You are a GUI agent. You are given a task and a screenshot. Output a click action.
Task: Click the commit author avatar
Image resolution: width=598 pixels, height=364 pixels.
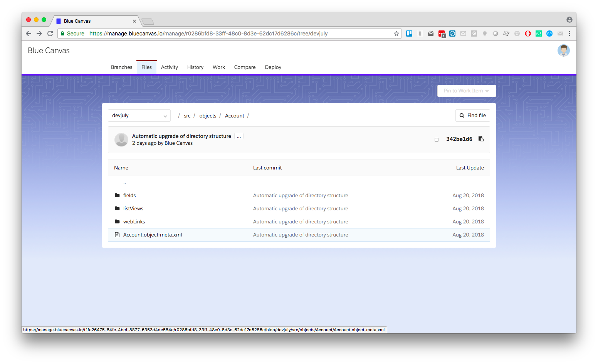pyautogui.click(x=121, y=139)
